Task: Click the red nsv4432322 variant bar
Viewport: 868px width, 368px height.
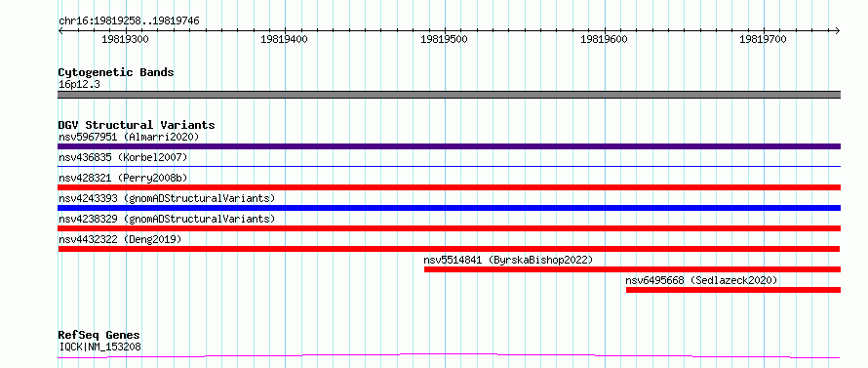Action: point(449,249)
